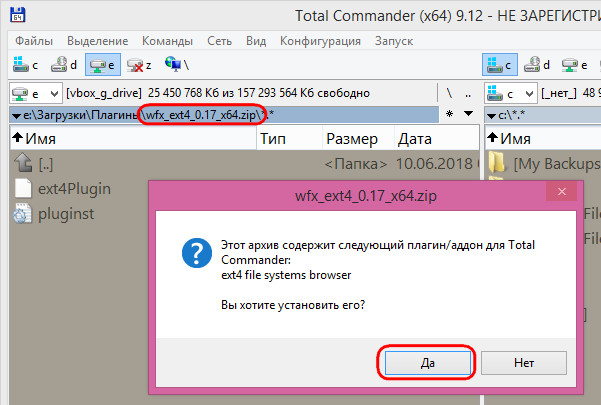601x405 pixels.
Task: Sort left panel by Размер column
Action: click(x=358, y=138)
